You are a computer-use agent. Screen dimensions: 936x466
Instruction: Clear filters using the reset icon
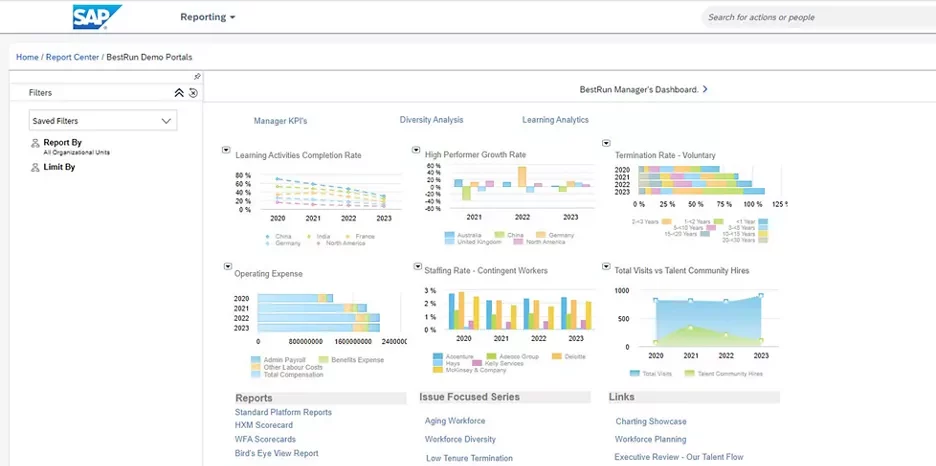[x=193, y=93]
